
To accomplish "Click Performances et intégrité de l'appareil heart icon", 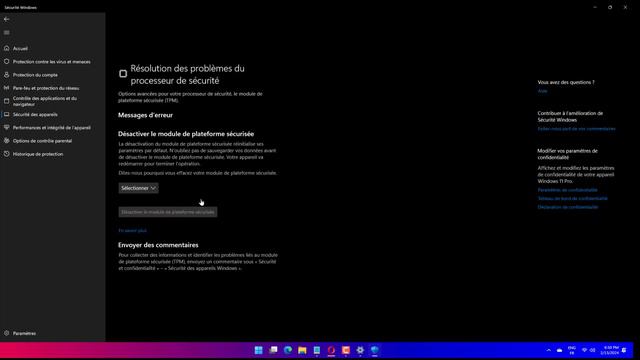I will click(7, 127).
